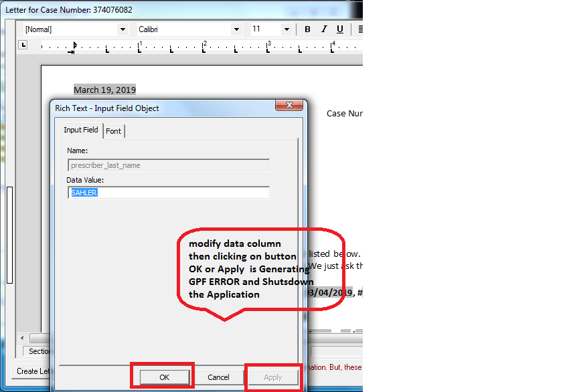Click the tab-stop type selector beside ruler
569x392 pixels.
23,45
